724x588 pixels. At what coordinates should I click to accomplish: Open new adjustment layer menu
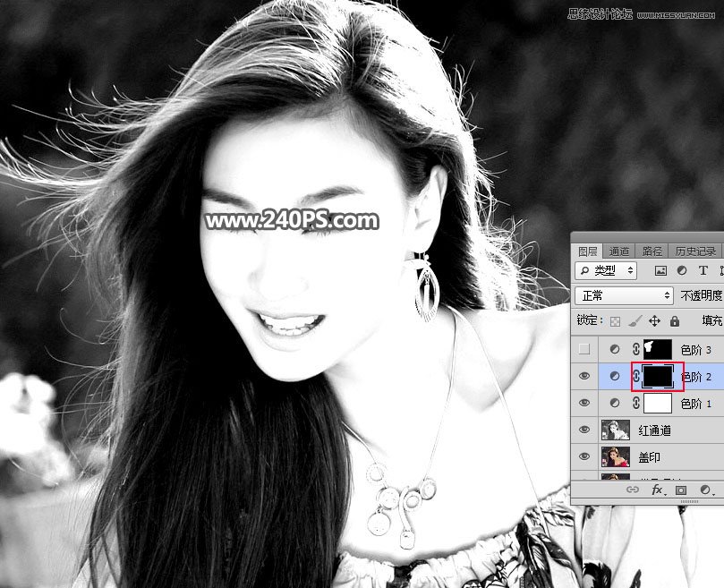[x=705, y=490]
